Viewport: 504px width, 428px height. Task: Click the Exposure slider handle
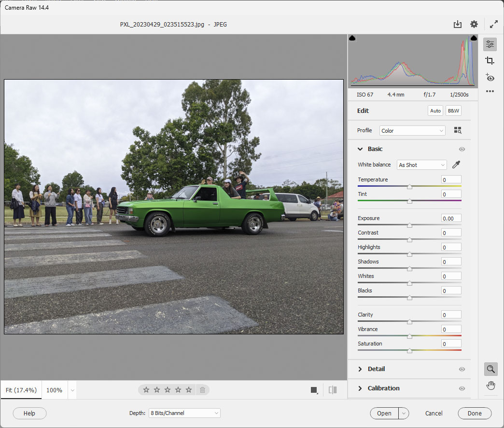pyautogui.click(x=409, y=225)
